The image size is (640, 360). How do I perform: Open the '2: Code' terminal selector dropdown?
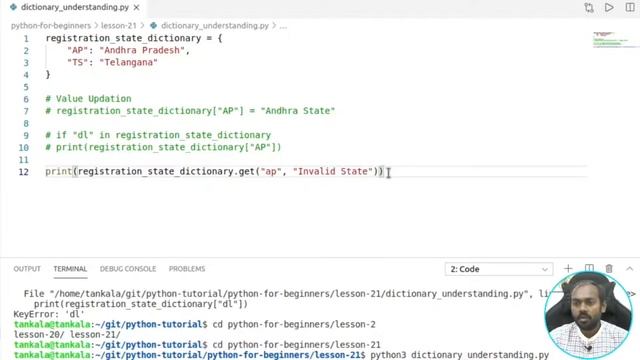(x=499, y=269)
